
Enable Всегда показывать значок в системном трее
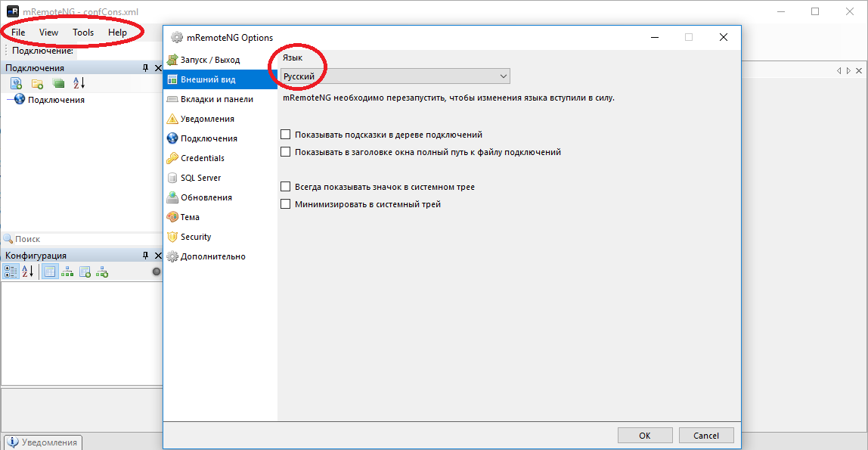(286, 187)
